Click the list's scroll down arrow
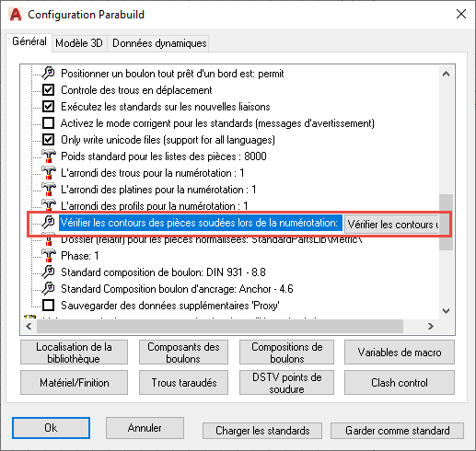Screen dimensions: 476x451 click(x=447, y=310)
